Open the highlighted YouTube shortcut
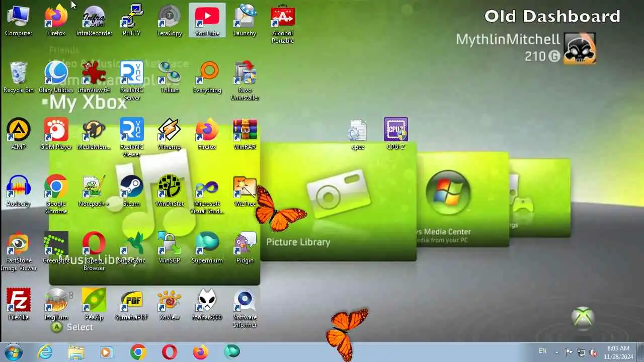Screen dimensions: 644x362 pos(207,21)
